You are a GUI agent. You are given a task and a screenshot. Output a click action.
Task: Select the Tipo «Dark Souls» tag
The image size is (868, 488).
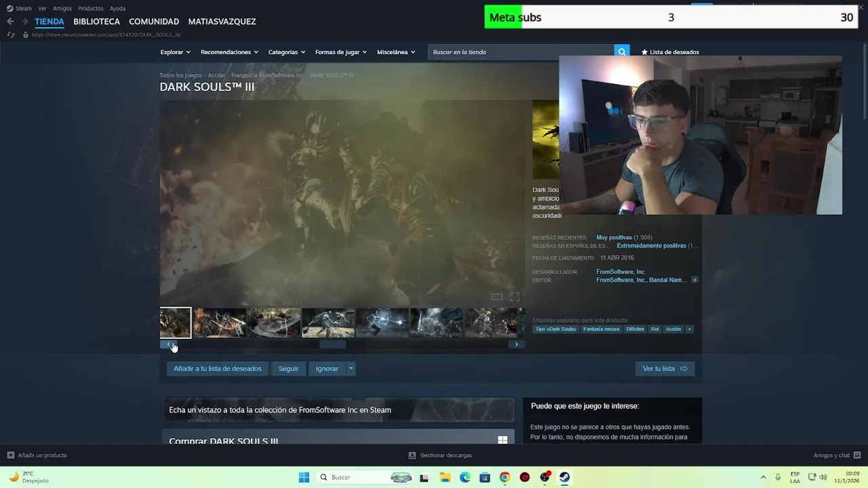coord(555,329)
